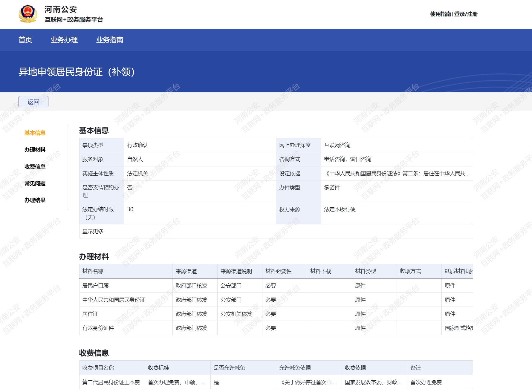532x392 pixels.
Task: Click the 使用指南 link
Action: pyautogui.click(x=440, y=14)
